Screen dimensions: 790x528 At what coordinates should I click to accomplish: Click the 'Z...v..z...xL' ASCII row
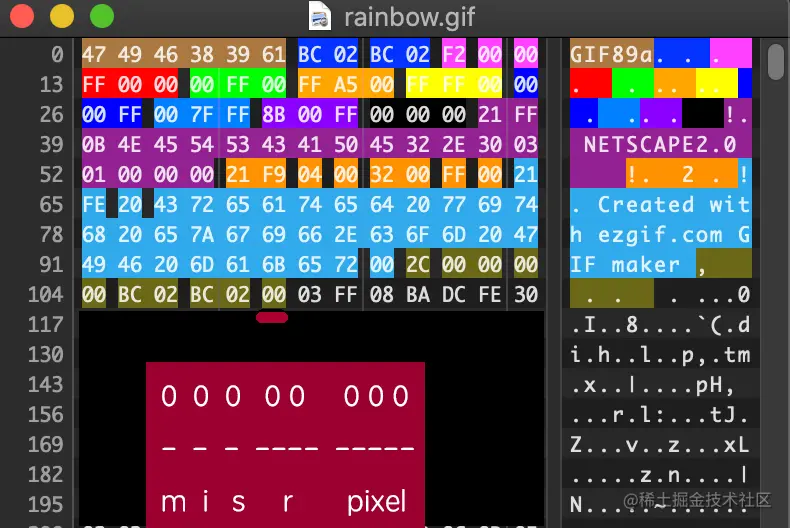660,445
